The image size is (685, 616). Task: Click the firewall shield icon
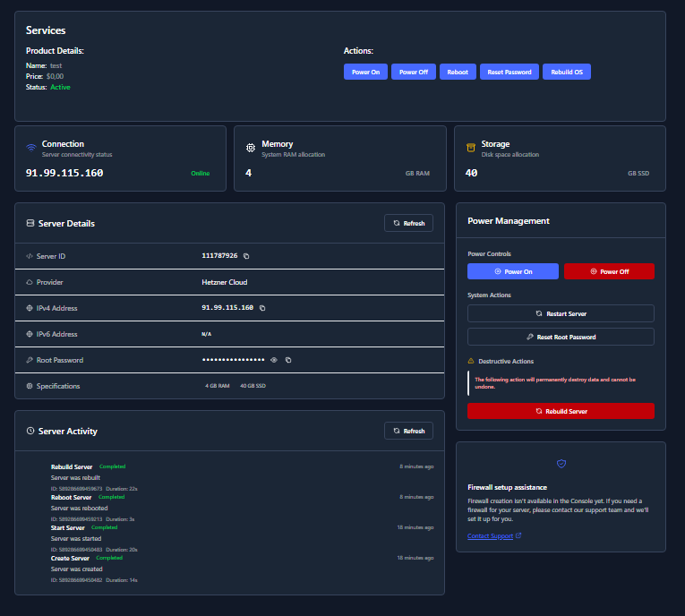pos(561,464)
